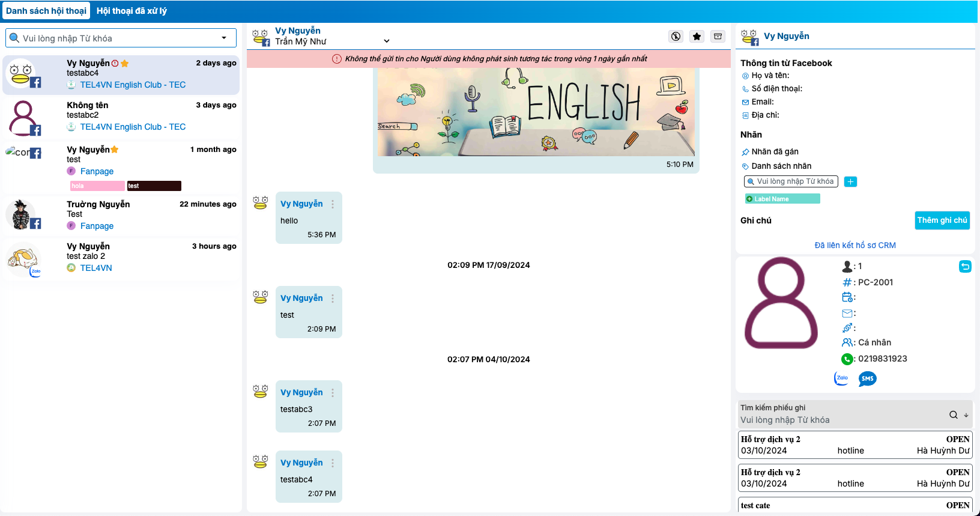
Task: Switch to Danh sách hội thoại tab
Action: 46,11
